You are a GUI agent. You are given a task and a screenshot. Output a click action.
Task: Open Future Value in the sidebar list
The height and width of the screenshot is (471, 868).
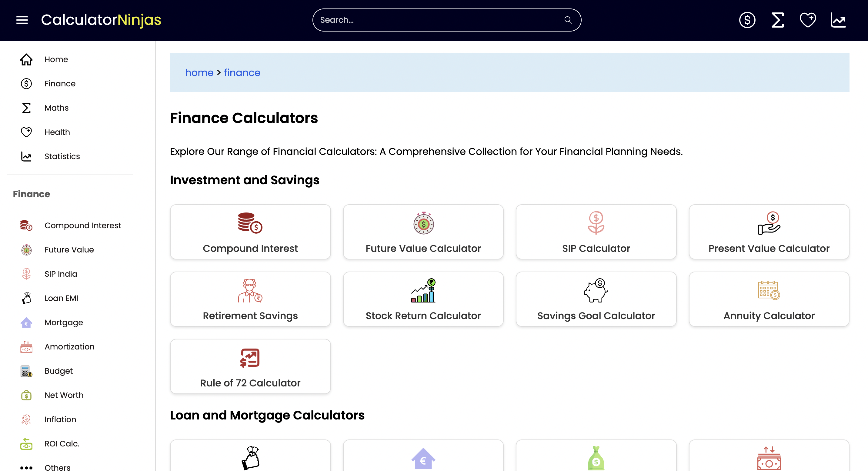tap(69, 250)
